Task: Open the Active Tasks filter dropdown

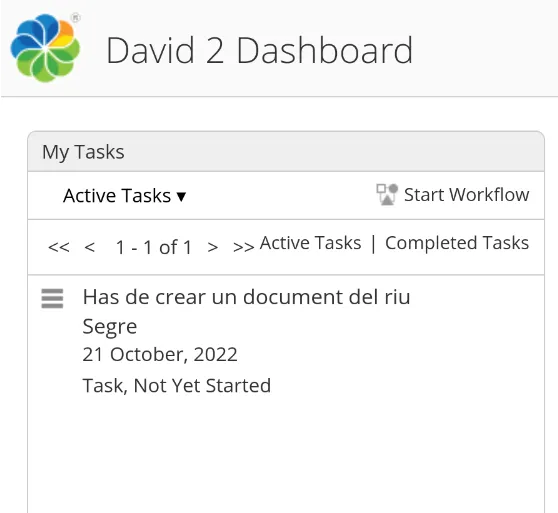Action: tap(125, 196)
